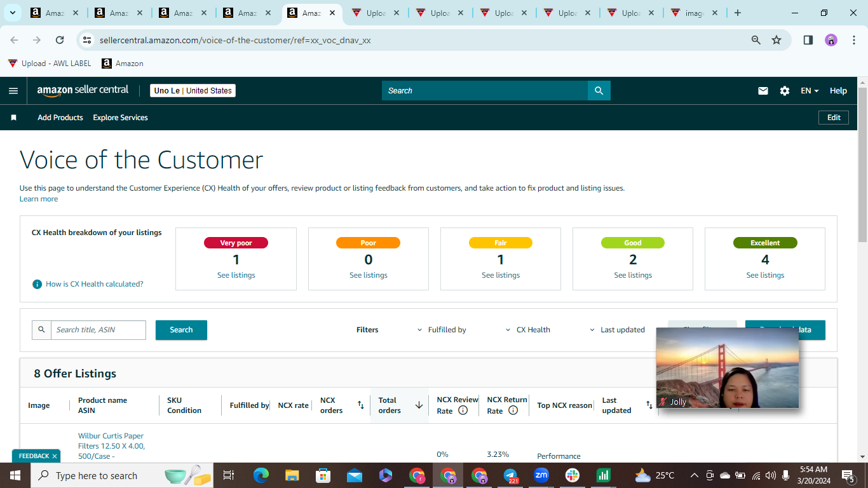See listings under the Good card
Image resolution: width=868 pixels, height=488 pixels.
click(633, 275)
